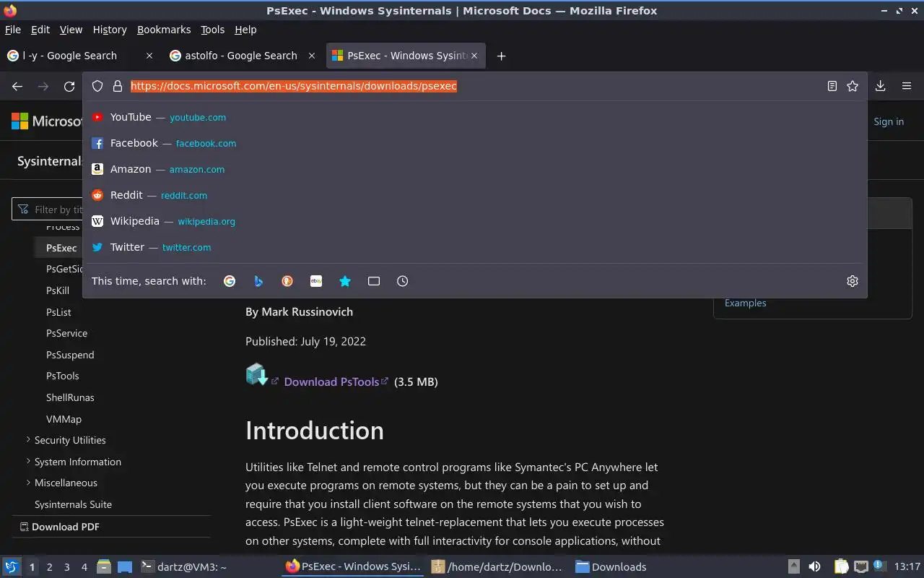Open PsKill in the sidebar tree
The width and height of the screenshot is (924, 578).
click(58, 290)
